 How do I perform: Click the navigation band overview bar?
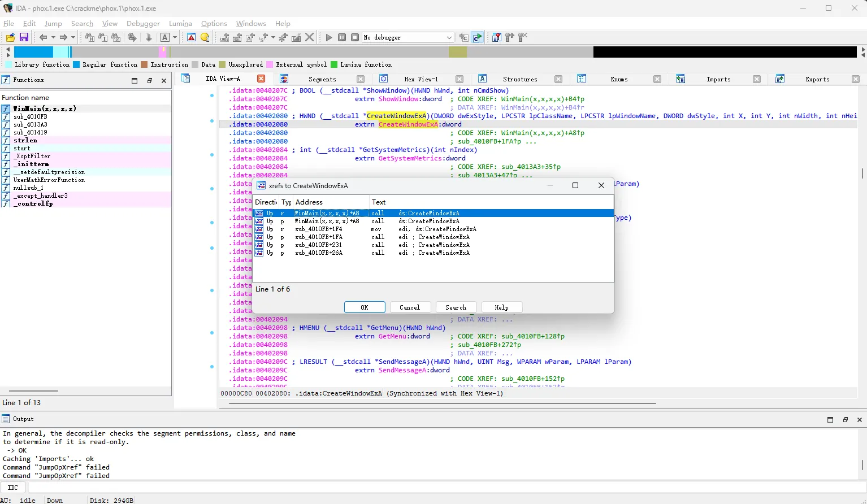[435, 52]
